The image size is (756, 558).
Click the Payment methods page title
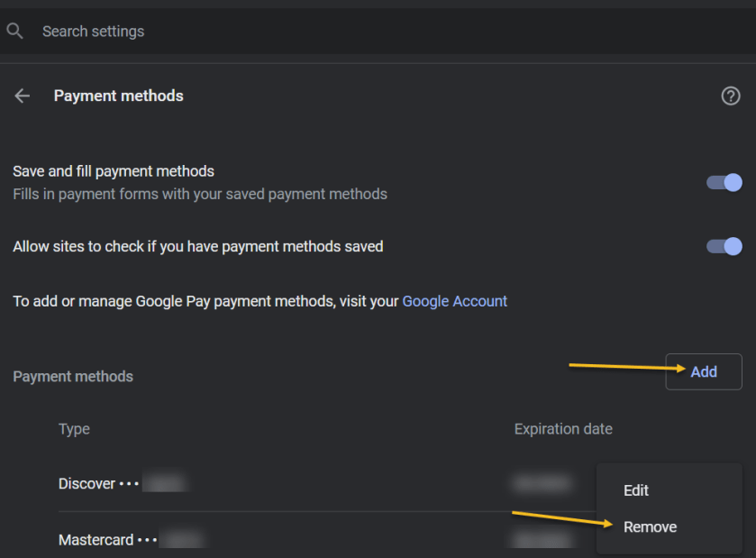point(118,96)
